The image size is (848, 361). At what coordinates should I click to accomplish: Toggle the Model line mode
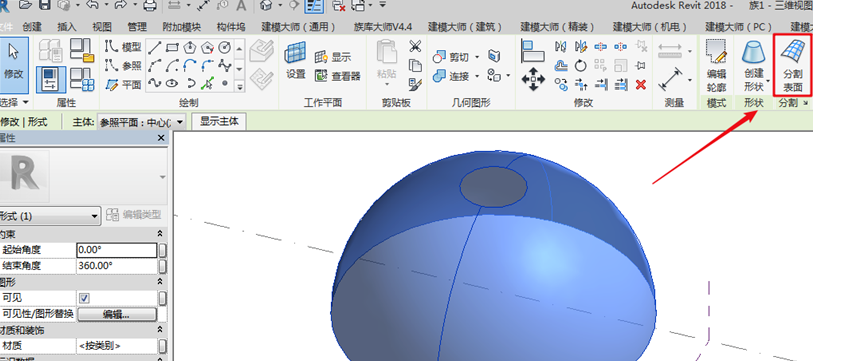click(124, 47)
